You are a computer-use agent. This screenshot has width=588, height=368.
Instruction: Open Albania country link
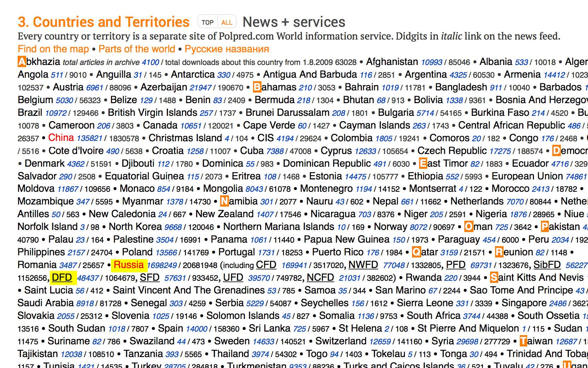496,62
